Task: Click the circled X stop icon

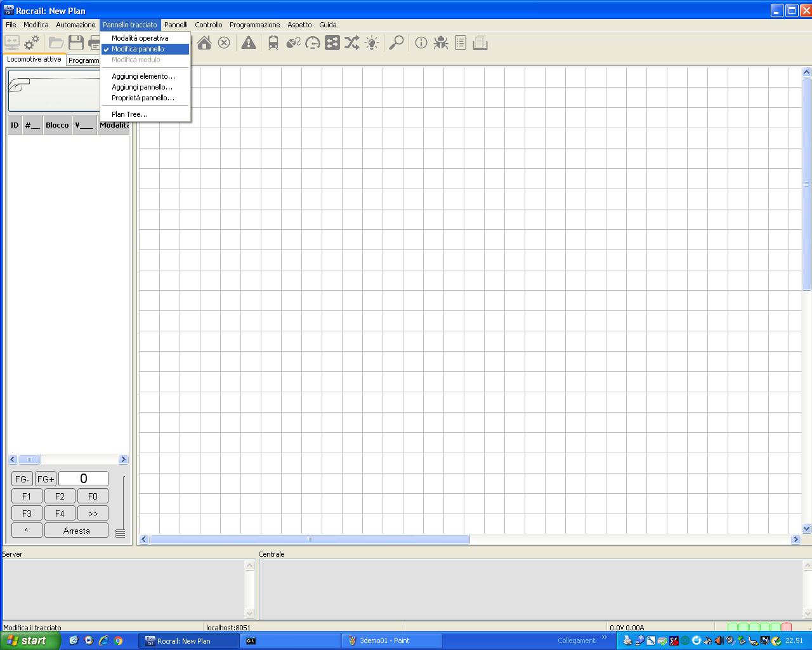Action: 224,43
